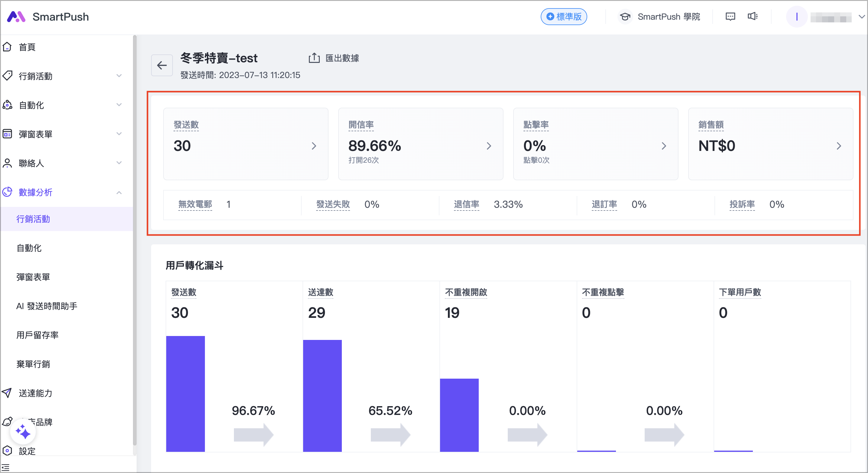Click the 3.33% bounce rate value
This screenshot has width=868, height=473.
(x=508, y=204)
